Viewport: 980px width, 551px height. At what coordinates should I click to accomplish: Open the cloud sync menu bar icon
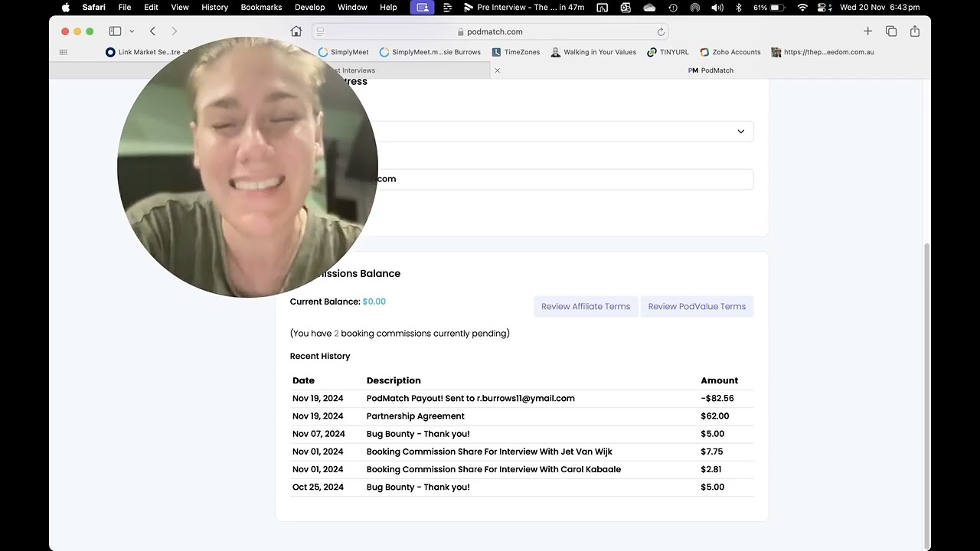[649, 8]
